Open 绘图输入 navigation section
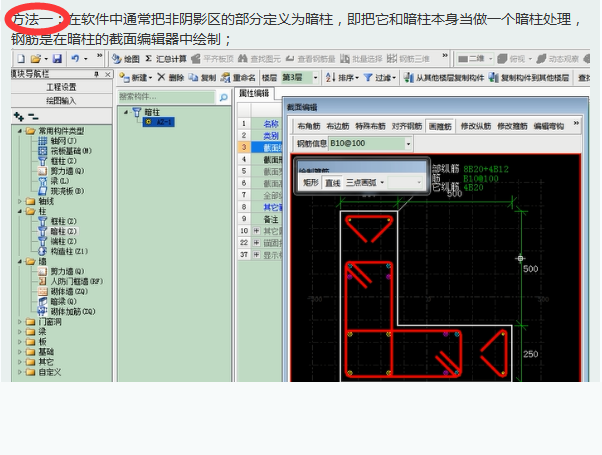Screen dimensions: 602x455 point(61,101)
